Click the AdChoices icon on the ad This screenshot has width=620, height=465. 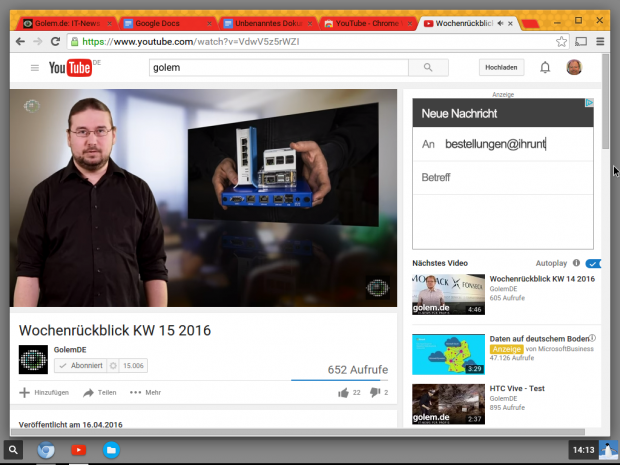click(x=589, y=103)
